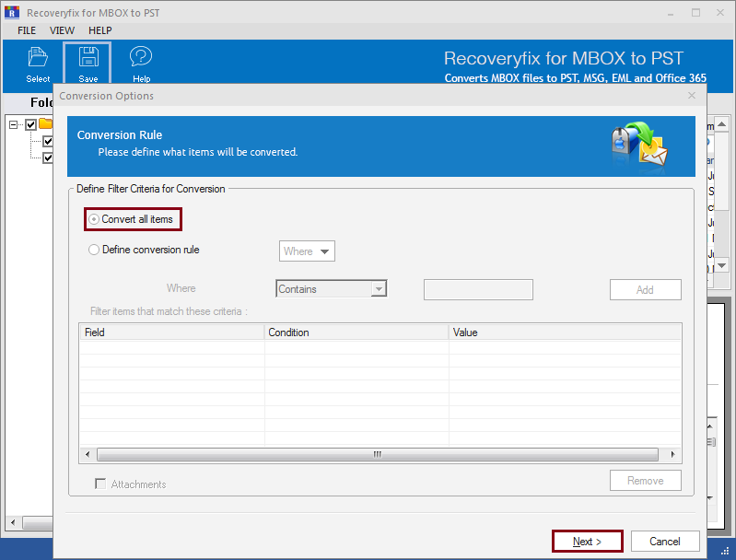The width and height of the screenshot is (736, 560).
Task: Click main window list scroll down arrow
Action: (x=721, y=265)
